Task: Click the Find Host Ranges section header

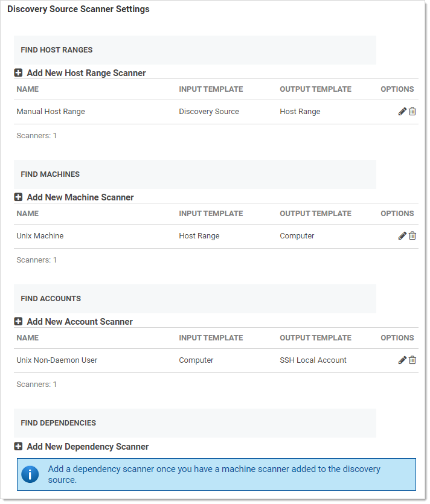Action: tap(57, 50)
